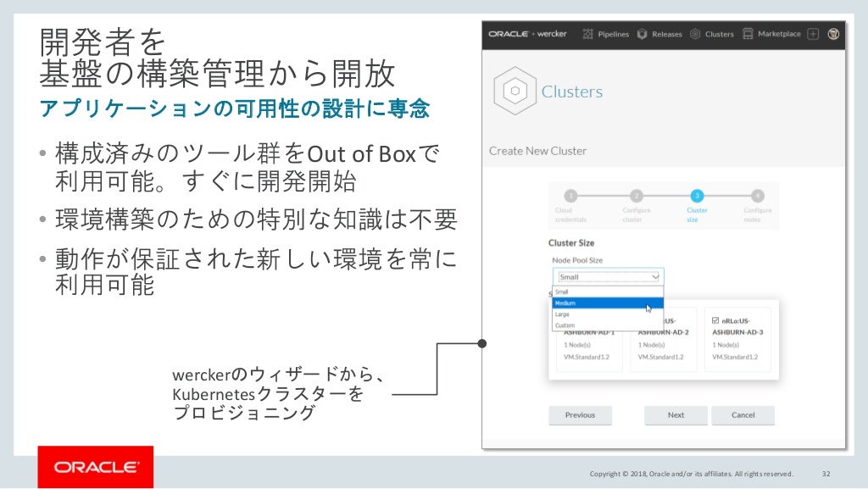Open the Clusters nav item
868x489 pixels.
(719, 34)
